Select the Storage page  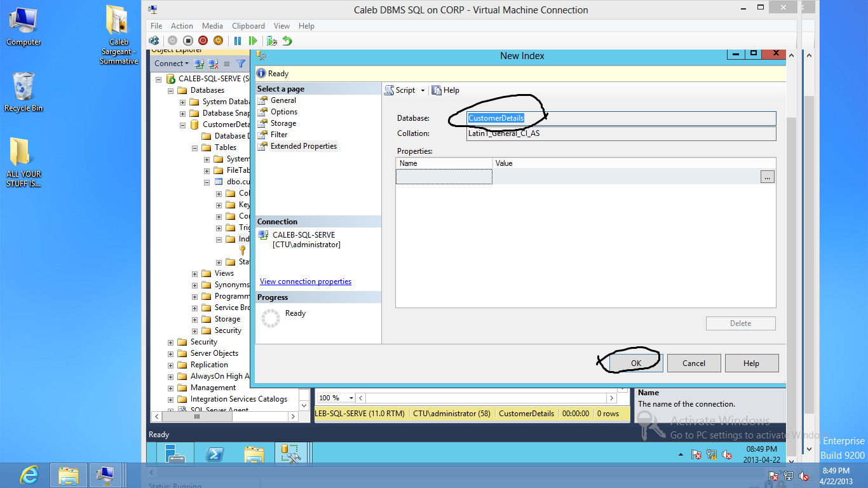click(283, 123)
